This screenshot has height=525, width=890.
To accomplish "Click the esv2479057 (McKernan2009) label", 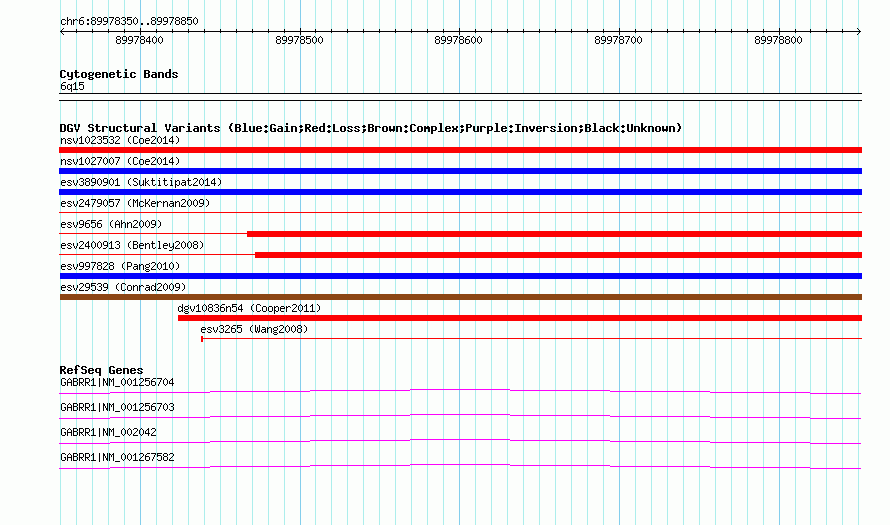I will click(135, 203).
